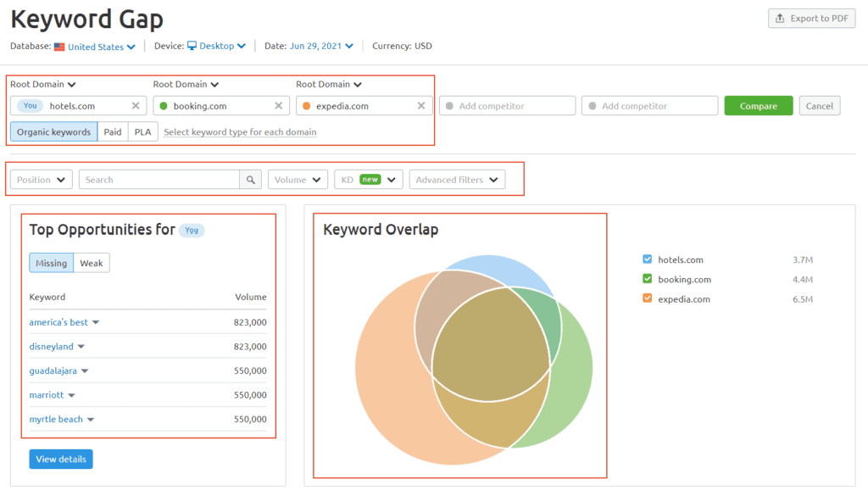Open Root Domain dropdown above expedia.com
Viewport: 868px width, 496px height.
(x=328, y=84)
